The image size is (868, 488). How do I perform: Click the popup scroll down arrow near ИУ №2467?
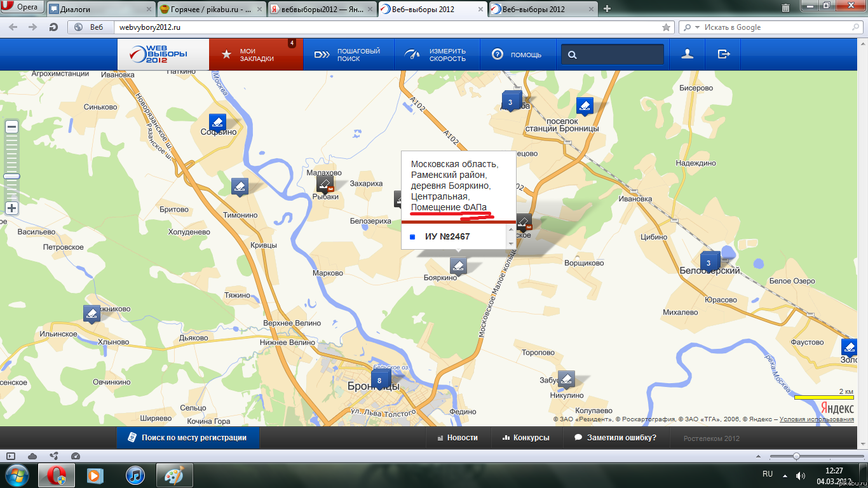coord(510,243)
